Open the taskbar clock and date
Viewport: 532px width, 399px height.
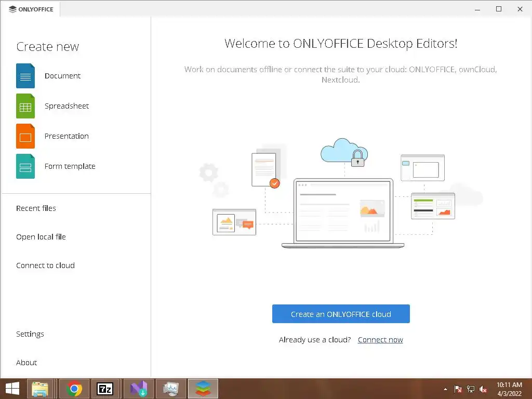point(509,389)
